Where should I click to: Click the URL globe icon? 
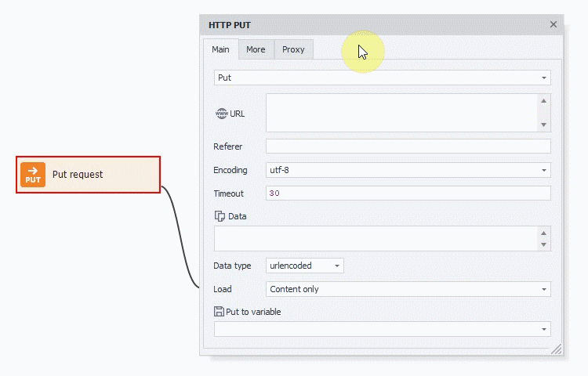coord(221,114)
